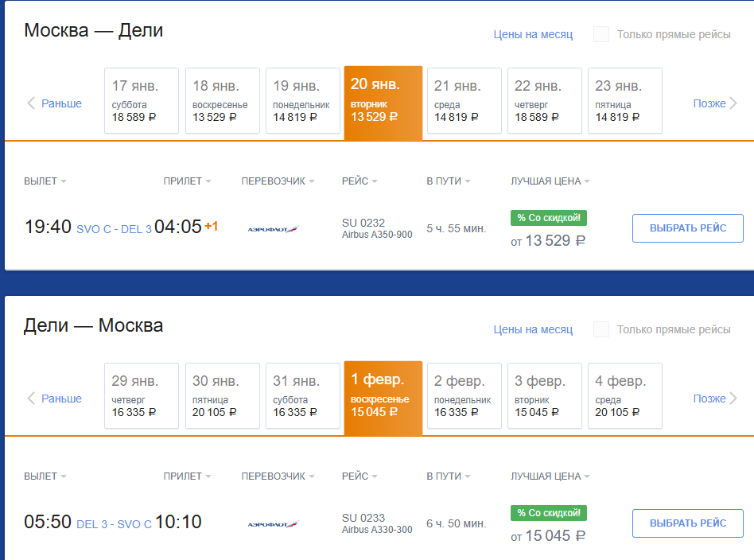The image size is (754, 560).
Task: Click left chevron next to Раньше for Москва — Дели
Action: click(x=31, y=103)
